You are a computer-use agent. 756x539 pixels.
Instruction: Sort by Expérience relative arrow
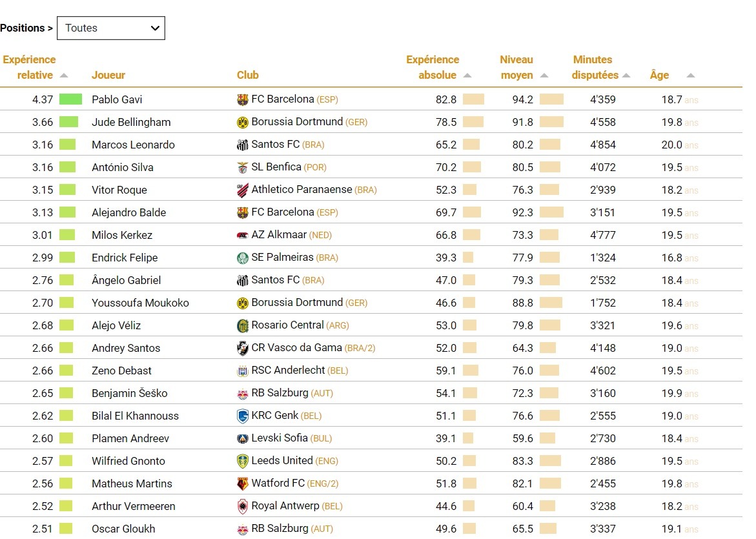point(64,76)
